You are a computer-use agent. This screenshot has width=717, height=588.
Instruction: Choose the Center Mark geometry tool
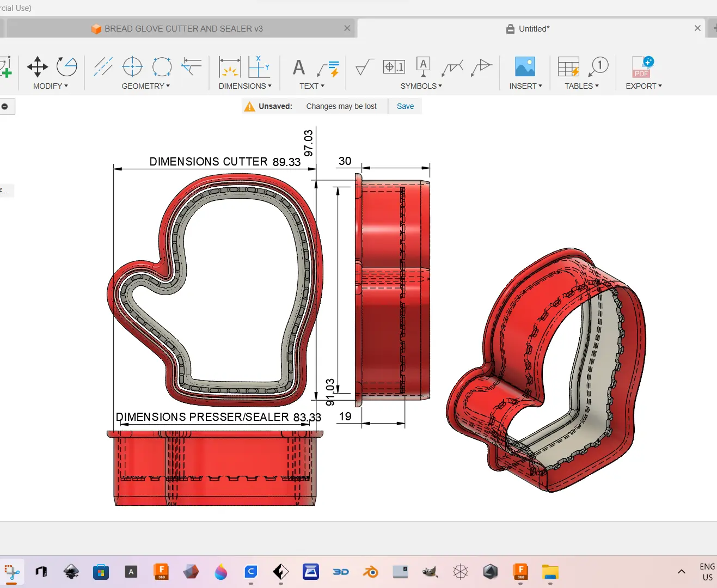click(132, 66)
